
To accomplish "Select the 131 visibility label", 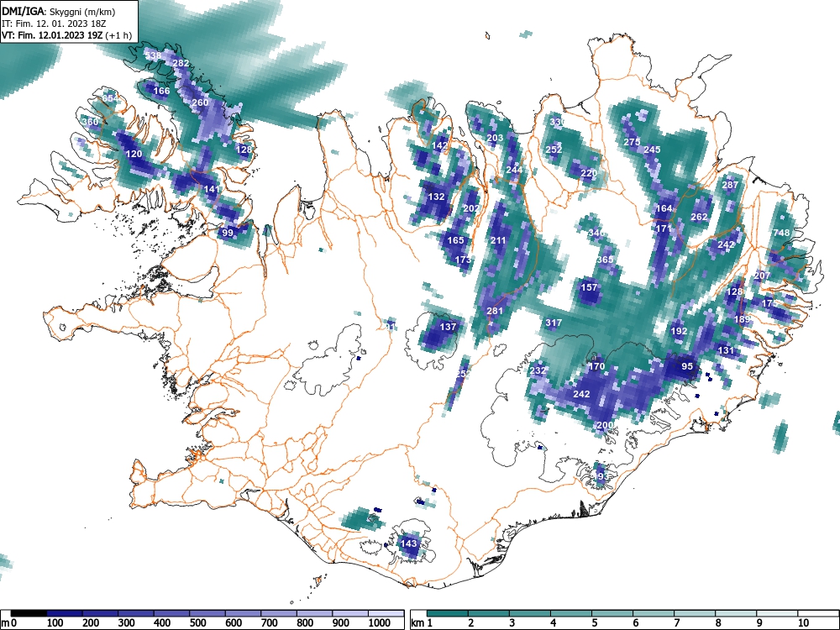I will coord(726,350).
